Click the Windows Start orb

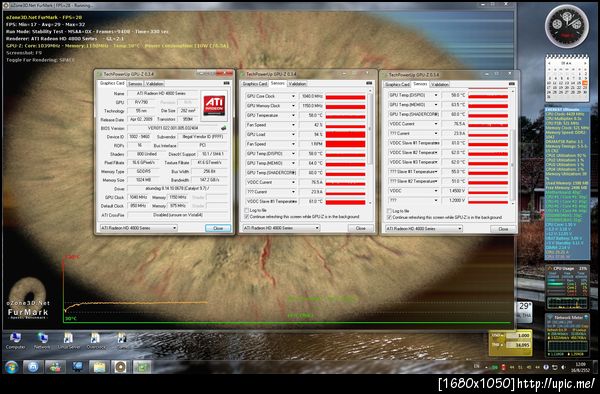(12, 367)
